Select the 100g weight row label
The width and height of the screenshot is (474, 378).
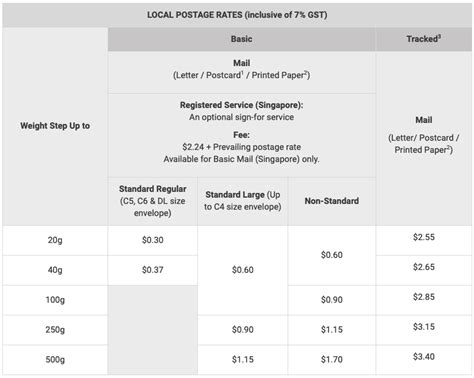tap(55, 300)
